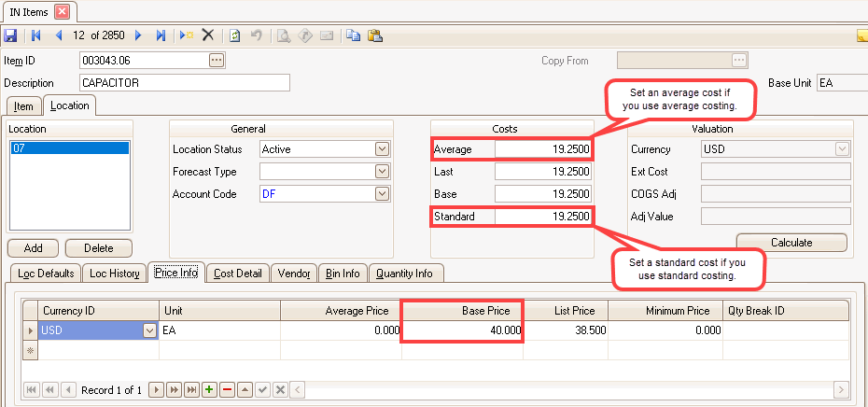The height and width of the screenshot is (407, 868).
Task: Remove grid row with red minus button
Action: click(x=225, y=389)
